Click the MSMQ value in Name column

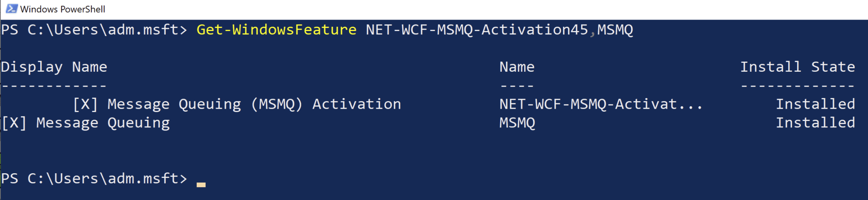(517, 123)
